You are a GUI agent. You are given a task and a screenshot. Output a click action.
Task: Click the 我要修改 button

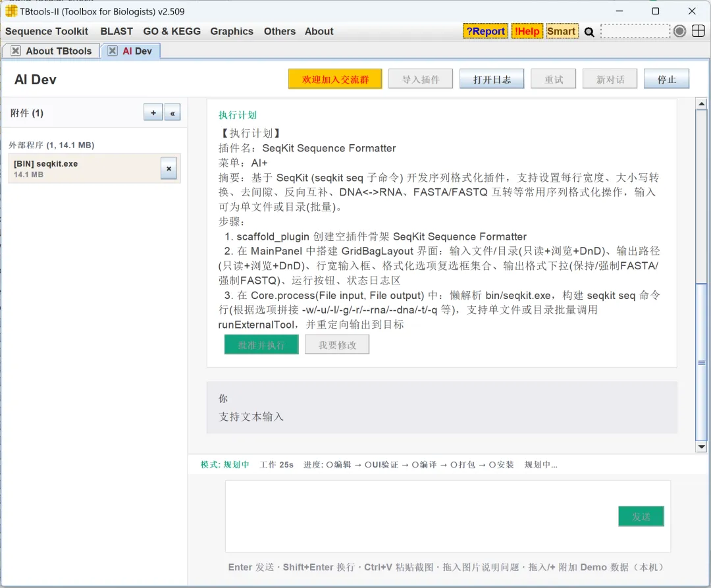point(337,344)
